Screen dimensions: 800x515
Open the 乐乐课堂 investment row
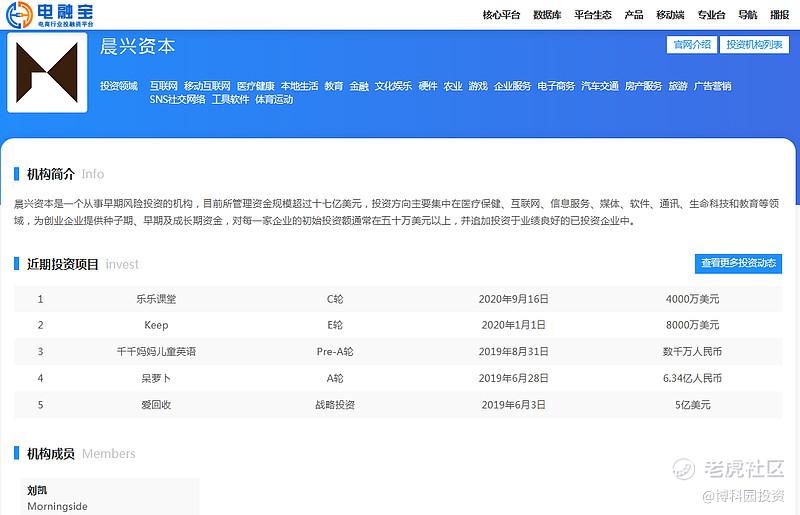(397, 299)
